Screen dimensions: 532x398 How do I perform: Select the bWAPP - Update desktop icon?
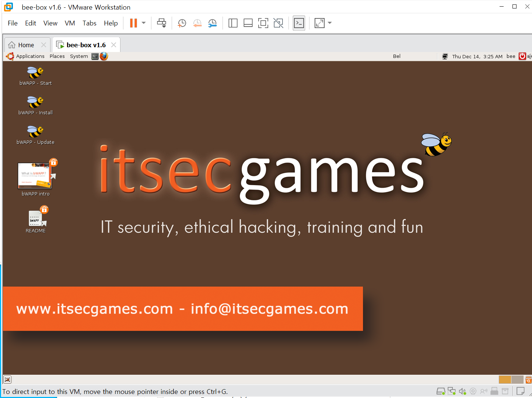(35, 135)
